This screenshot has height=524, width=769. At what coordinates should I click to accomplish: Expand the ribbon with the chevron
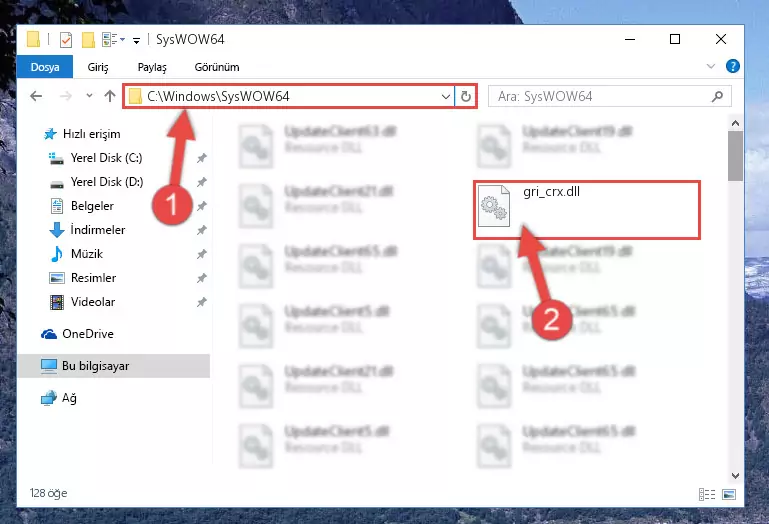click(711, 66)
